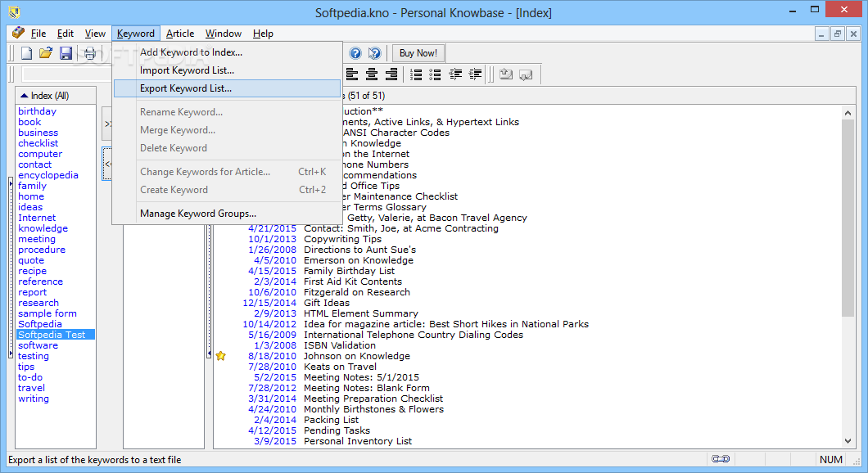Open article 'Copywriting Tips'
The height and width of the screenshot is (473, 868).
[x=342, y=239]
